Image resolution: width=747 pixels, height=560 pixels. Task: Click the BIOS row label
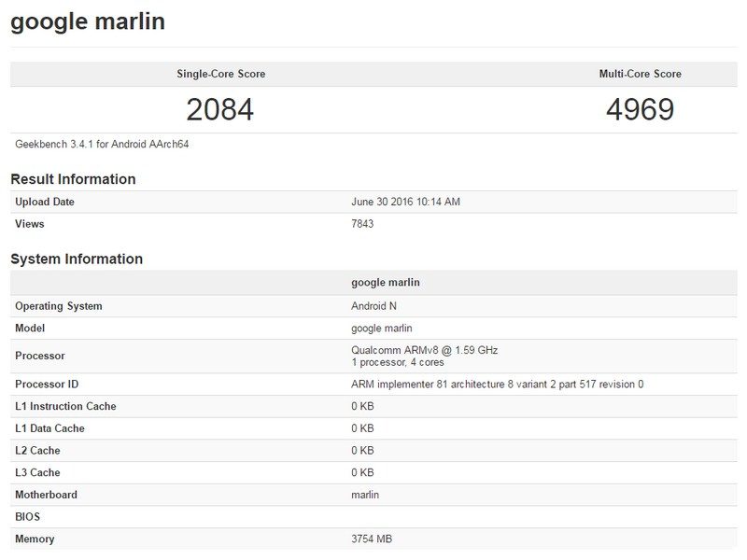click(x=28, y=517)
